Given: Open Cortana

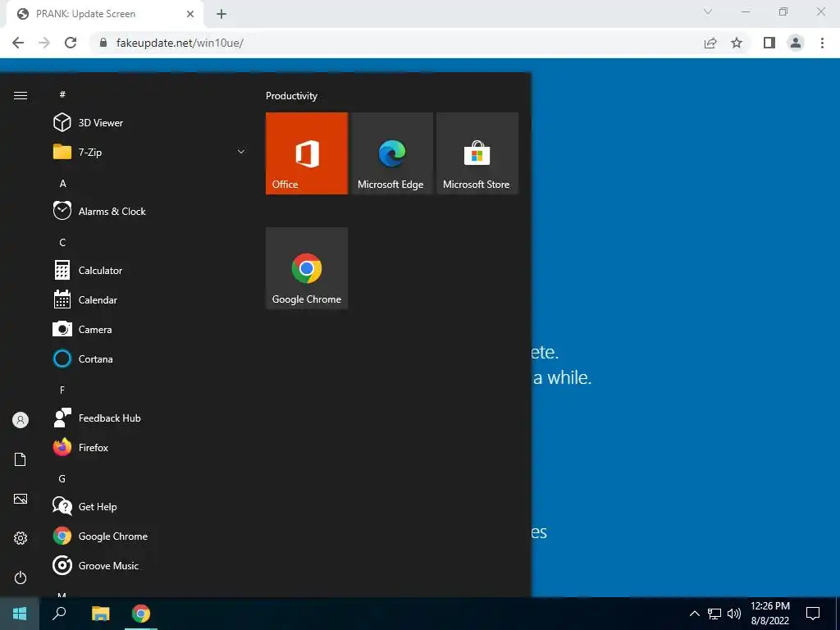Looking at the screenshot, I should [150, 359].
